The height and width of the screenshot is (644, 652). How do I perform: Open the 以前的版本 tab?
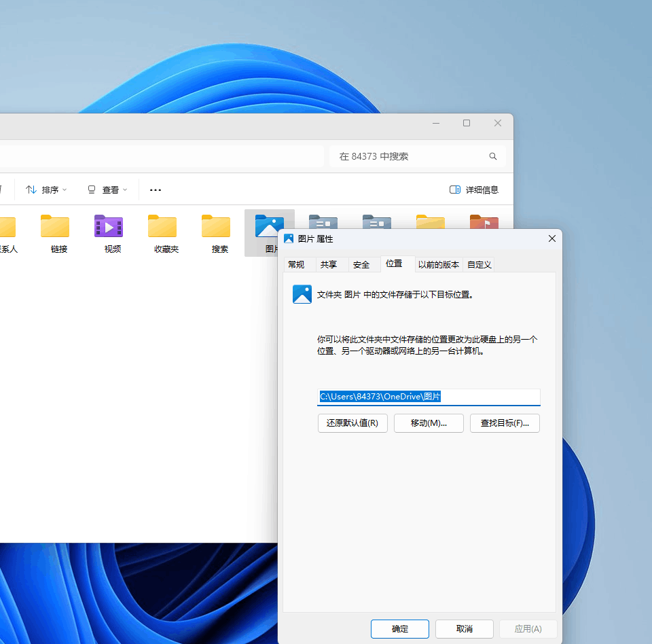[x=439, y=264]
